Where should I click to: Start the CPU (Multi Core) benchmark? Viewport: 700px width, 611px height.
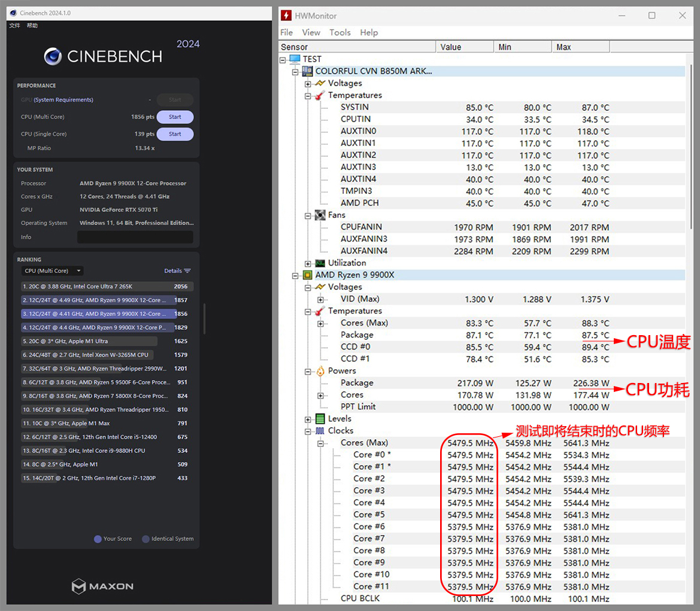pyautogui.click(x=175, y=117)
